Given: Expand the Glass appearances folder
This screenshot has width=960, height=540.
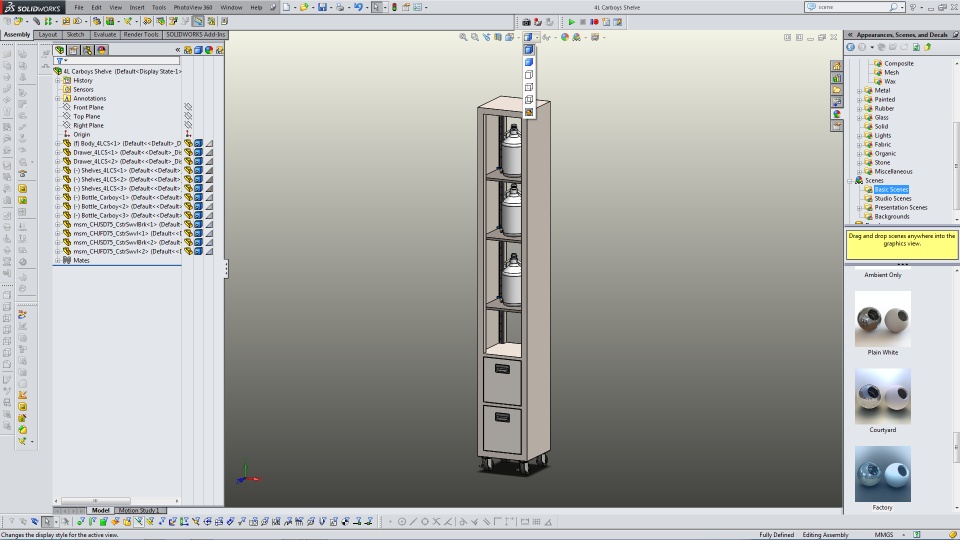Looking at the screenshot, I should click(859, 118).
